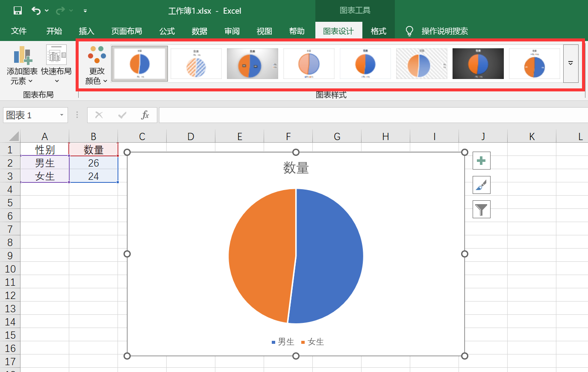
Task: Open the 文件 (File) menu
Action: [x=19, y=31]
